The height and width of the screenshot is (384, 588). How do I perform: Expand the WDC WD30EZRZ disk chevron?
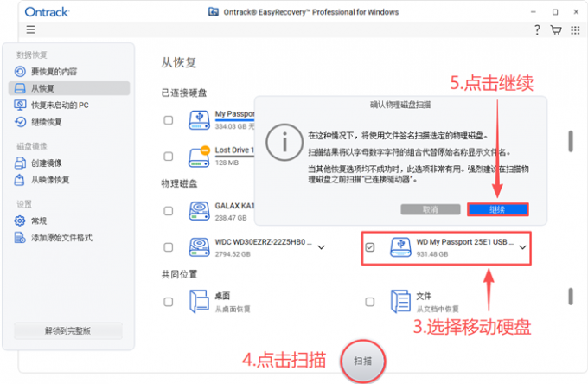coord(322,247)
